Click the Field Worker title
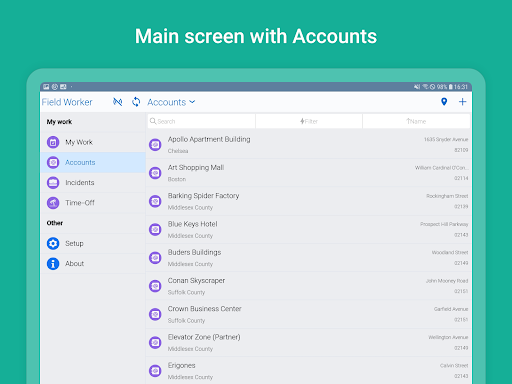 pyautogui.click(x=67, y=102)
